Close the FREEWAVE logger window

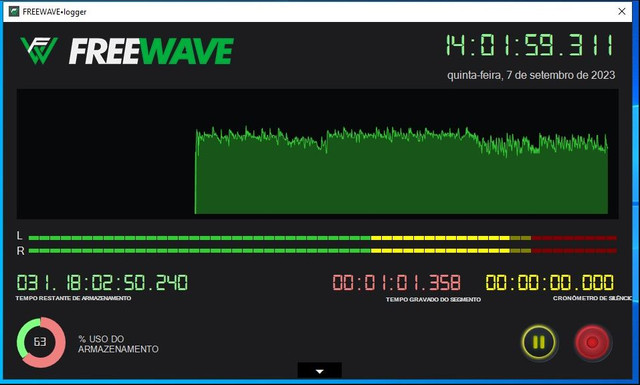[x=622, y=11]
